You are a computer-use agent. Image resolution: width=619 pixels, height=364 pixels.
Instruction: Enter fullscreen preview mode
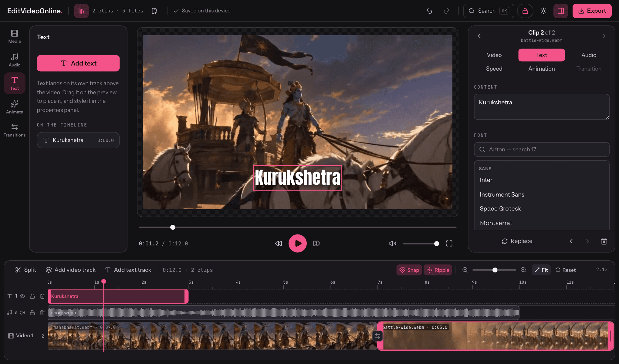point(449,243)
